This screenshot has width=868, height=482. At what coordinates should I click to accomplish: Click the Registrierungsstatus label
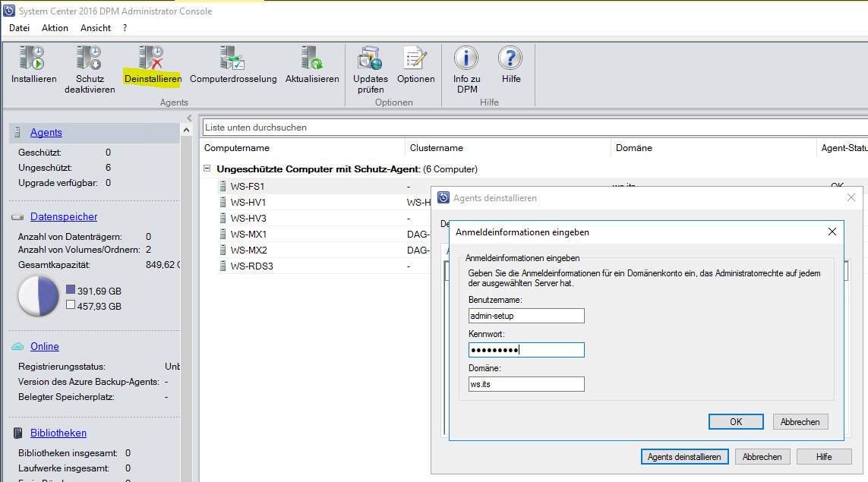[x=62, y=367]
